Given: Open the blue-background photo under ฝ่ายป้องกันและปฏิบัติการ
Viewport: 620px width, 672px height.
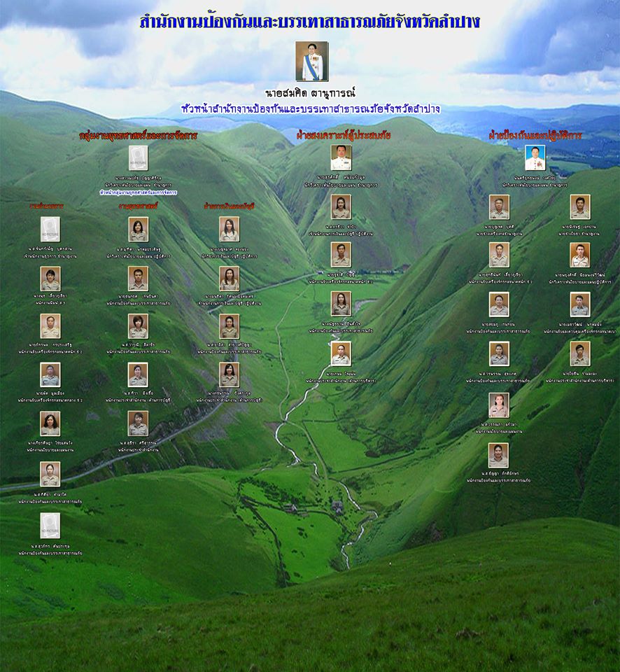Looking at the screenshot, I should (x=535, y=157).
